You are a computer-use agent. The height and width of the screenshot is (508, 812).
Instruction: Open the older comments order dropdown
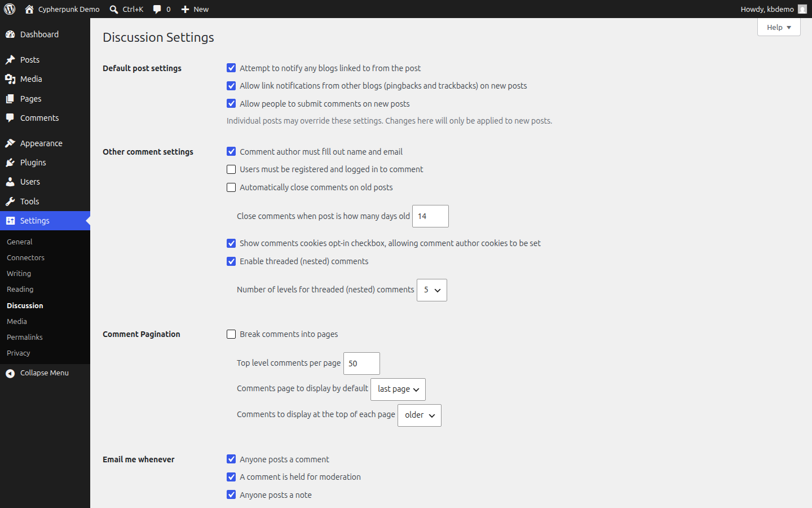420,415
